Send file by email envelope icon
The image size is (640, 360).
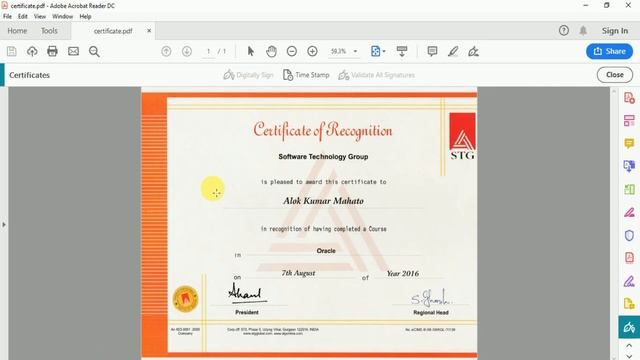[73, 51]
